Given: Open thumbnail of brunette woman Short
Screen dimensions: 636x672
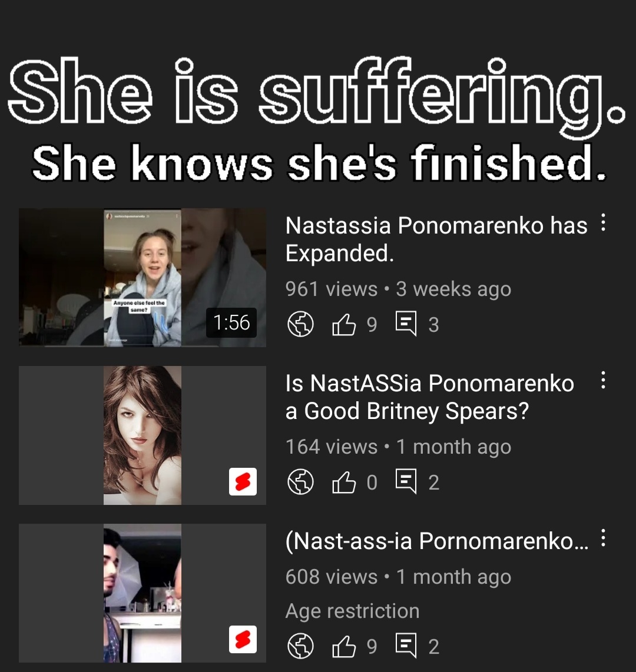Looking at the screenshot, I should pos(143,435).
